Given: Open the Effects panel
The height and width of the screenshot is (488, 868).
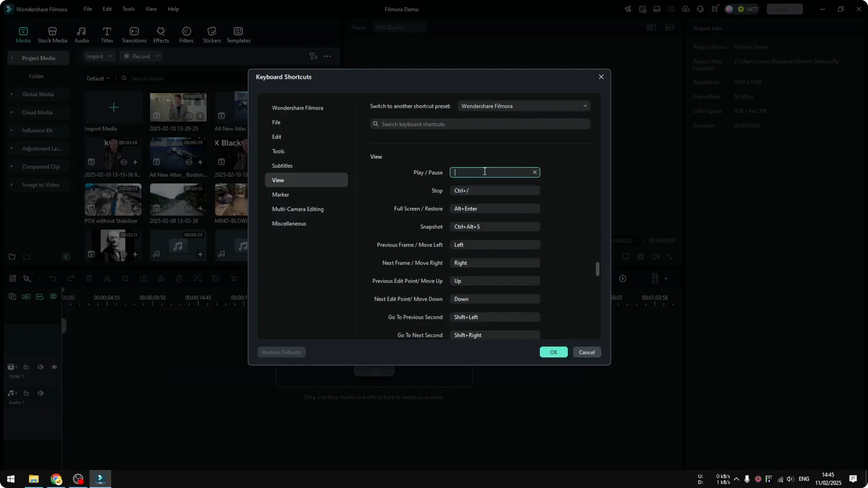Looking at the screenshot, I should click(160, 34).
